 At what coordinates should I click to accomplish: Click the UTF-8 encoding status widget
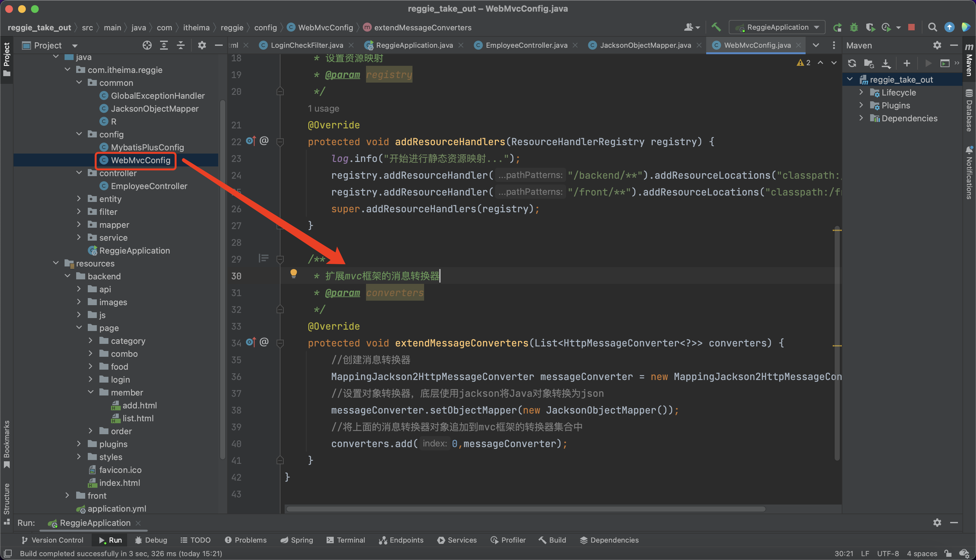888,554
